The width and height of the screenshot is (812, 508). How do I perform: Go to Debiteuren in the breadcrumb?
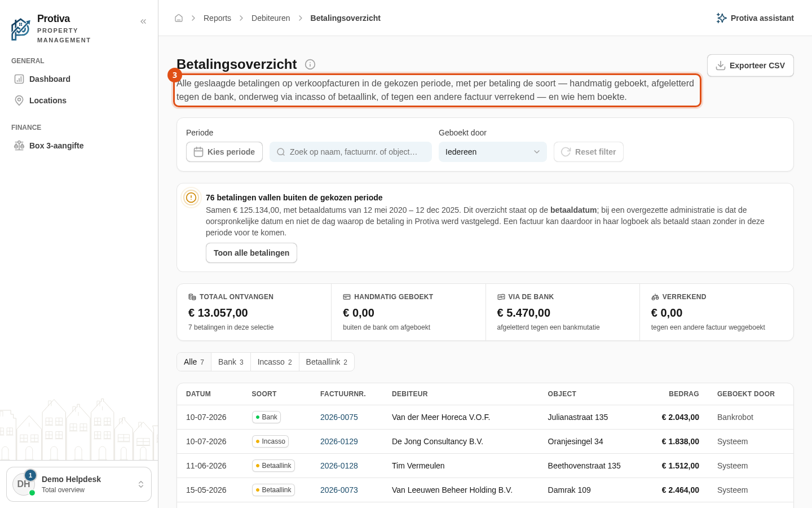click(271, 18)
